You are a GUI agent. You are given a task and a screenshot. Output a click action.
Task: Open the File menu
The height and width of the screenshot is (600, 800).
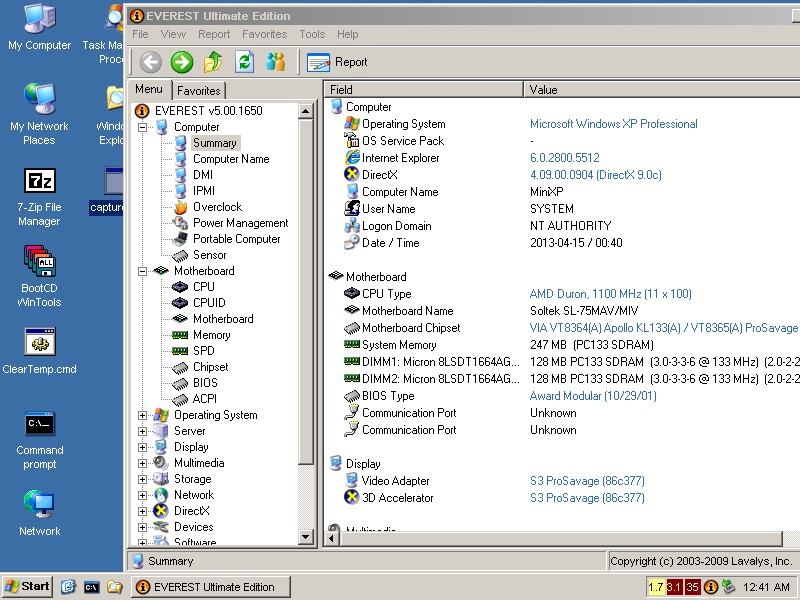pyautogui.click(x=140, y=34)
